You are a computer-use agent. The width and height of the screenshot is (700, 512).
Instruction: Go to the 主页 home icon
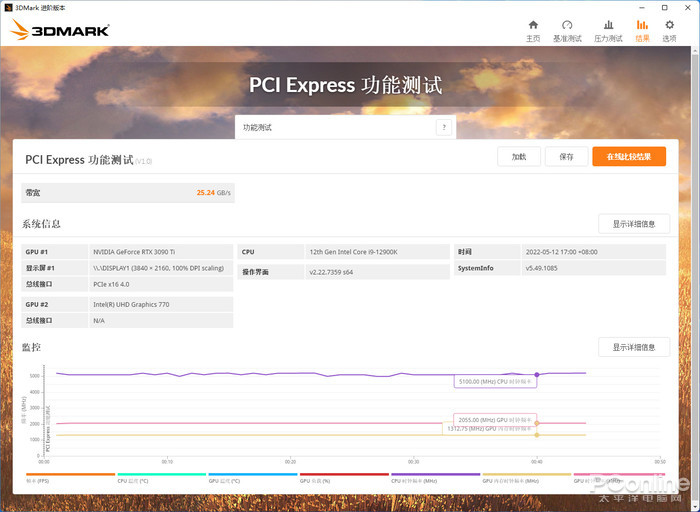coord(533,25)
